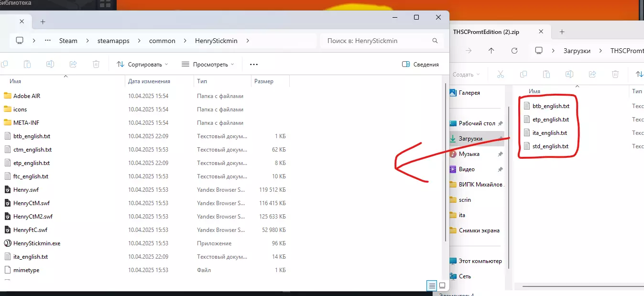
Task: Click the pin icon beside Видео
Action: click(500, 169)
